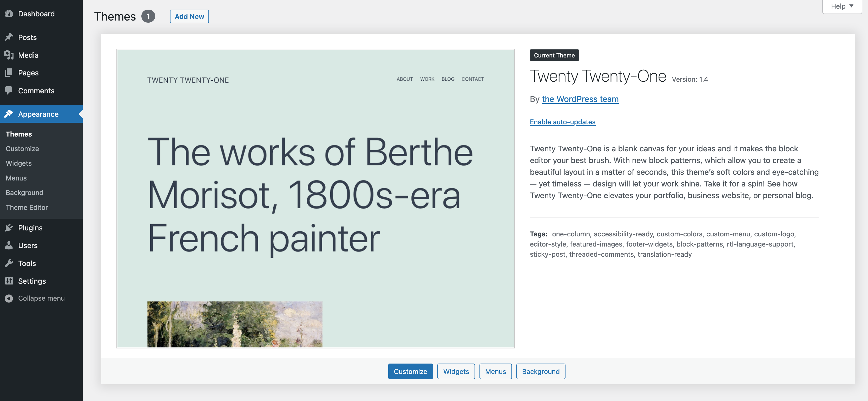Screen dimensions: 868x401
Task: Select the Appearance menu label
Action: click(38, 114)
